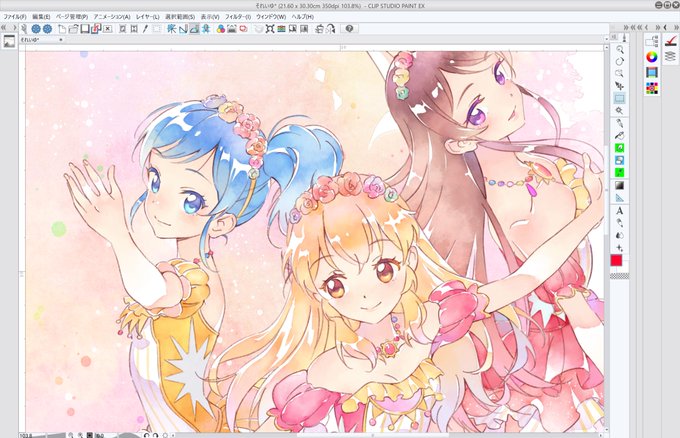Open the filmstrip Animation palette icon
The height and width of the screenshot is (438, 680).
(651, 72)
